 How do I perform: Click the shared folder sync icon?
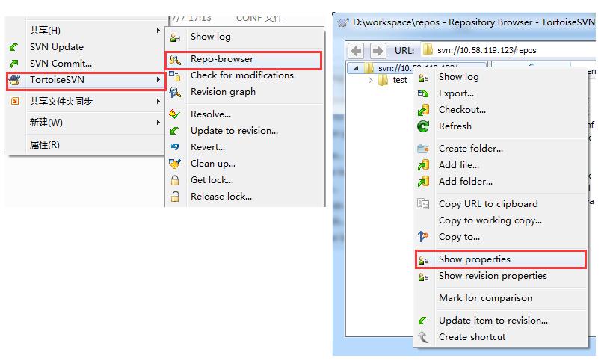point(15,102)
